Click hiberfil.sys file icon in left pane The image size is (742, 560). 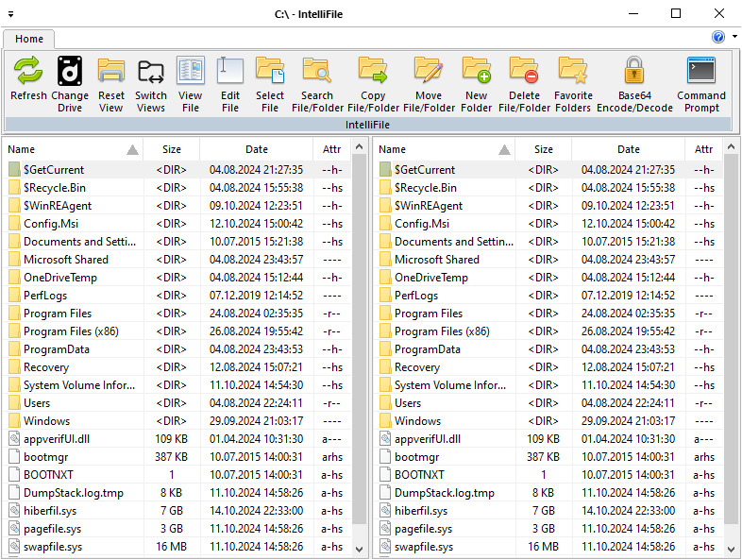14,511
